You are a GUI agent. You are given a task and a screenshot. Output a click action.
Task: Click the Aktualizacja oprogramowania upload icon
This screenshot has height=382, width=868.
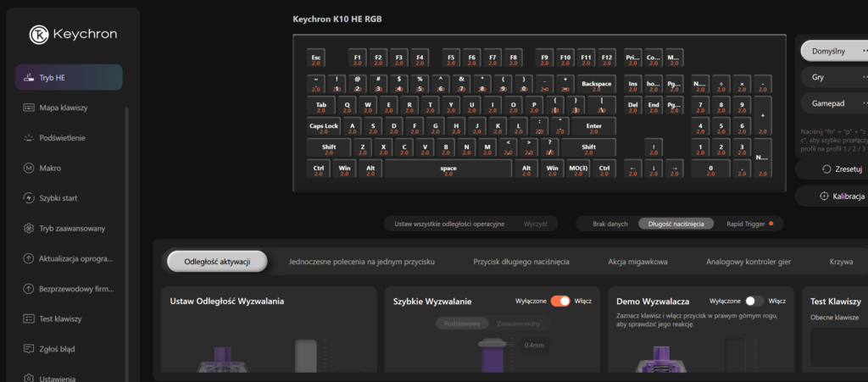coord(29,258)
